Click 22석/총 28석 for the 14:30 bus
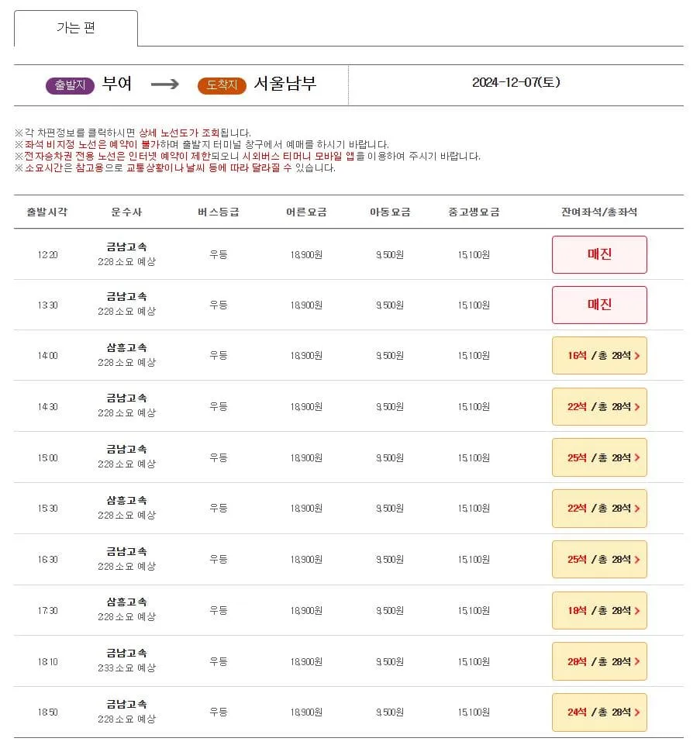700x752 pixels. 598,406
